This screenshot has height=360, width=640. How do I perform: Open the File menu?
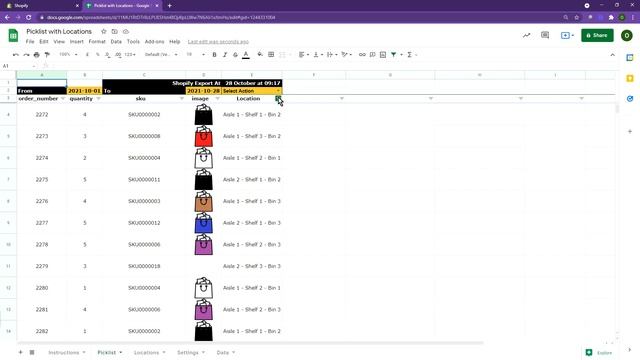(x=30, y=42)
